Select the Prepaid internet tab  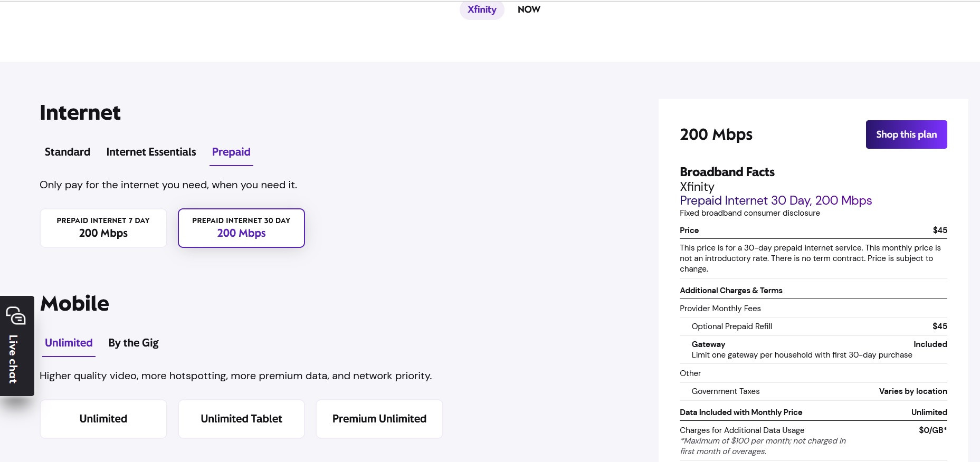pyautogui.click(x=231, y=152)
